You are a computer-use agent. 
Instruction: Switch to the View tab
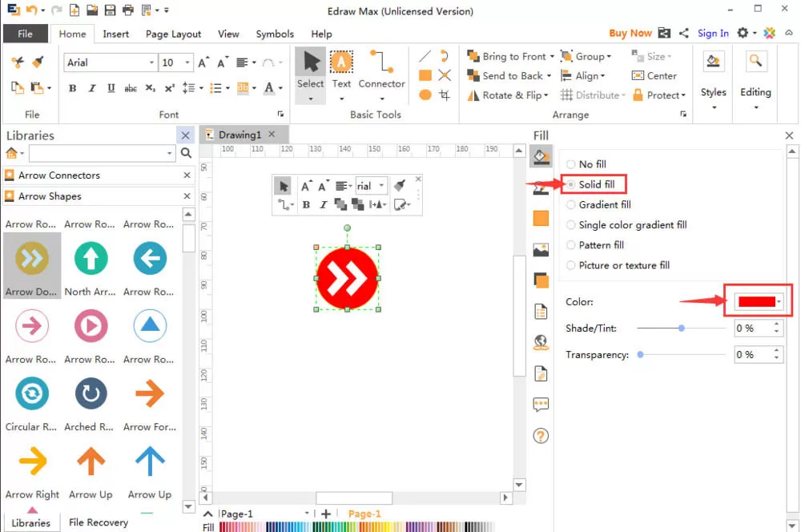coord(228,34)
